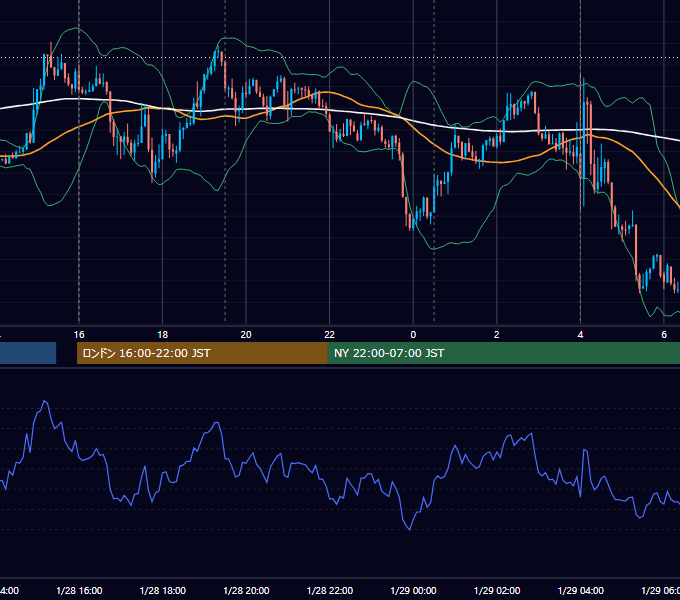Click the hour label 18 on the time axis
680x600 pixels.
[x=162, y=335]
